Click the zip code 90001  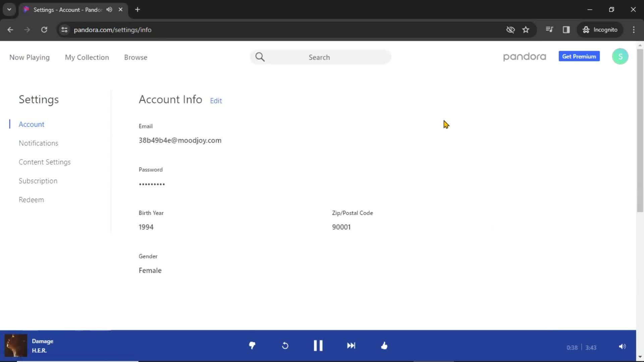coord(341,227)
